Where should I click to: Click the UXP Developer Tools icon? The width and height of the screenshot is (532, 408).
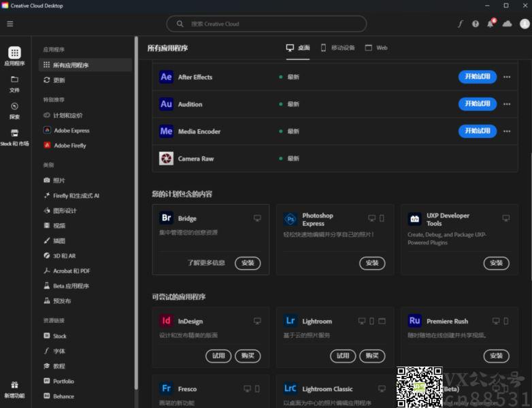coord(414,219)
